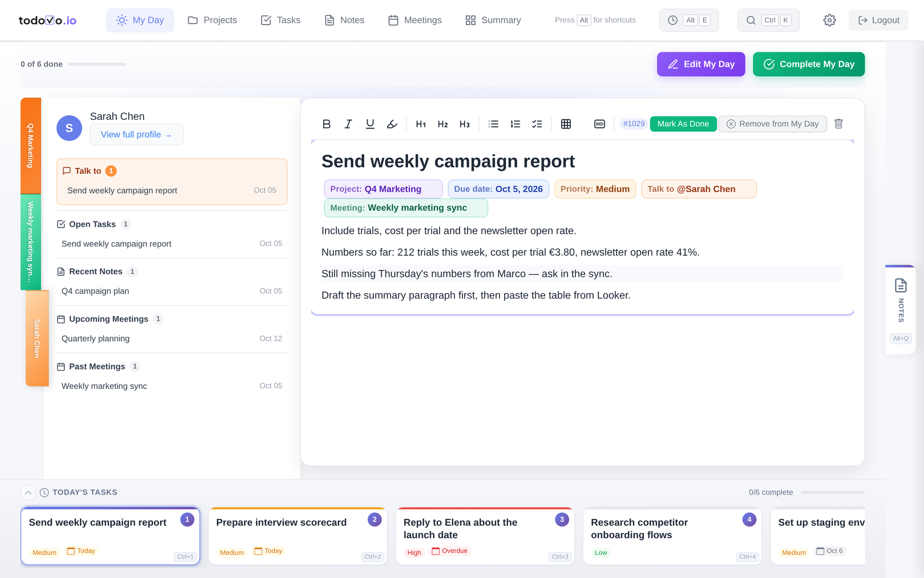Select the Q4 Marketing side tab
The image size is (924, 578).
31,145
